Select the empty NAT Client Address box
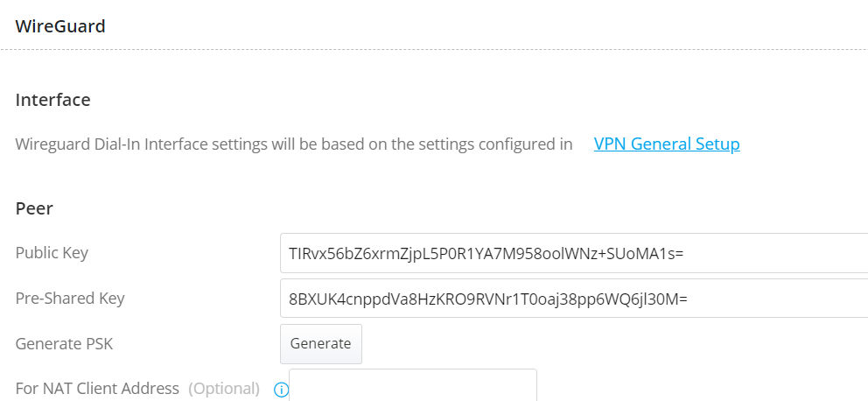Screen dimensions: 868x401 coord(413,386)
